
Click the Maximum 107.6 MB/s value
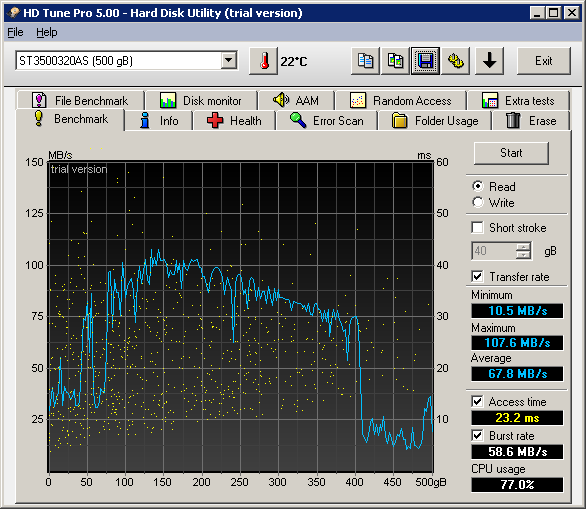click(x=517, y=343)
